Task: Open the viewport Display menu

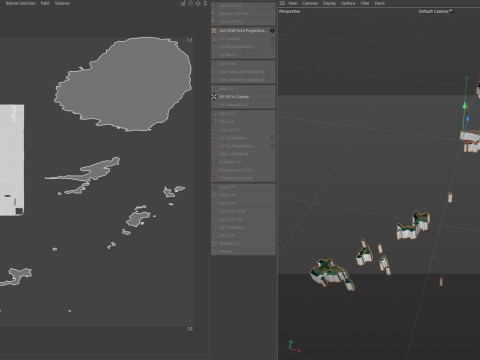Action: pos(329,3)
